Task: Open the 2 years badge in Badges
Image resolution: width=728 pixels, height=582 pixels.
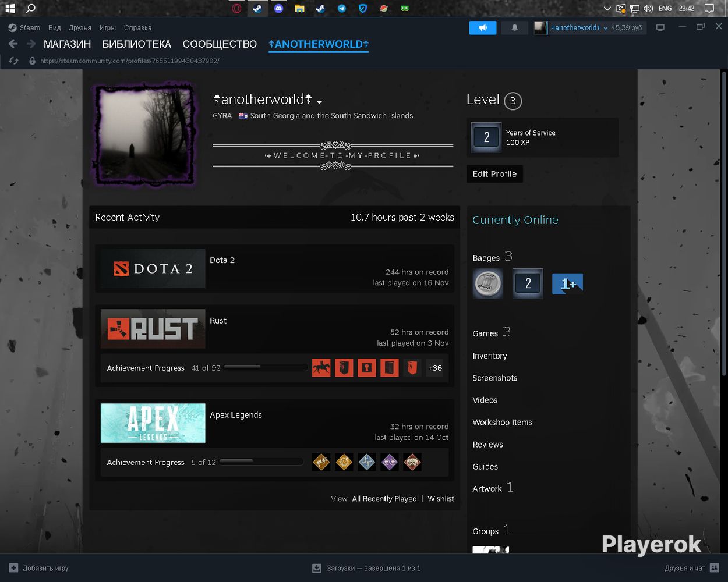Action: (x=528, y=283)
